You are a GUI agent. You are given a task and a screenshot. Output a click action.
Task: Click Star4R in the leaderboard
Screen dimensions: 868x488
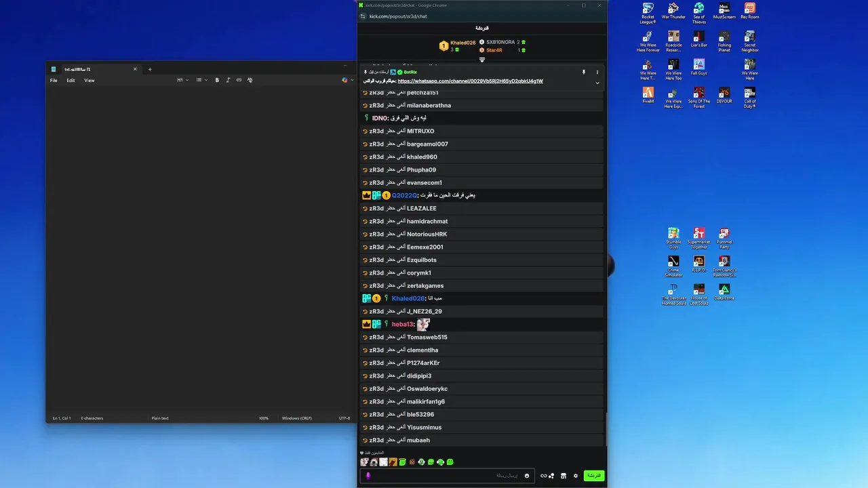click(x=494, y=50)
